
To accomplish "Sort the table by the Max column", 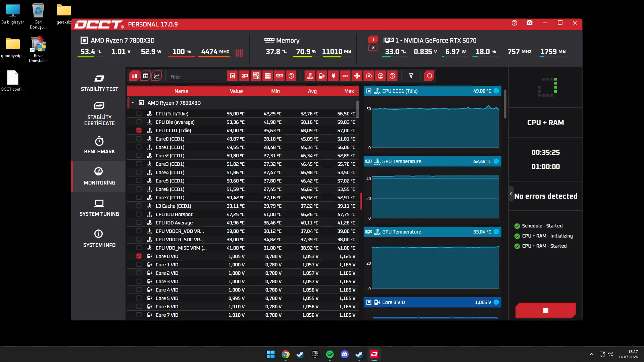I will tap(349, 91).
